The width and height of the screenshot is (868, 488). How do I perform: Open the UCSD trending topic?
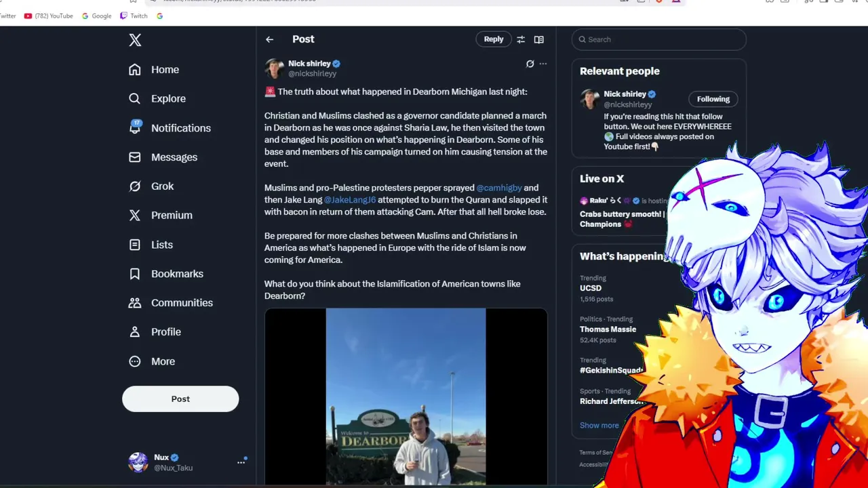tap(591, 288)
